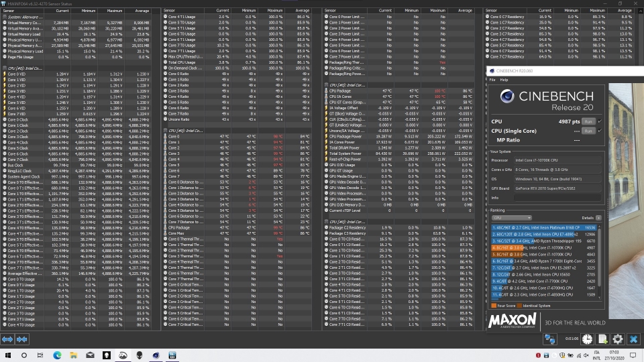
Task: Click red tray notification icon
Action: (x=538, y=355)
